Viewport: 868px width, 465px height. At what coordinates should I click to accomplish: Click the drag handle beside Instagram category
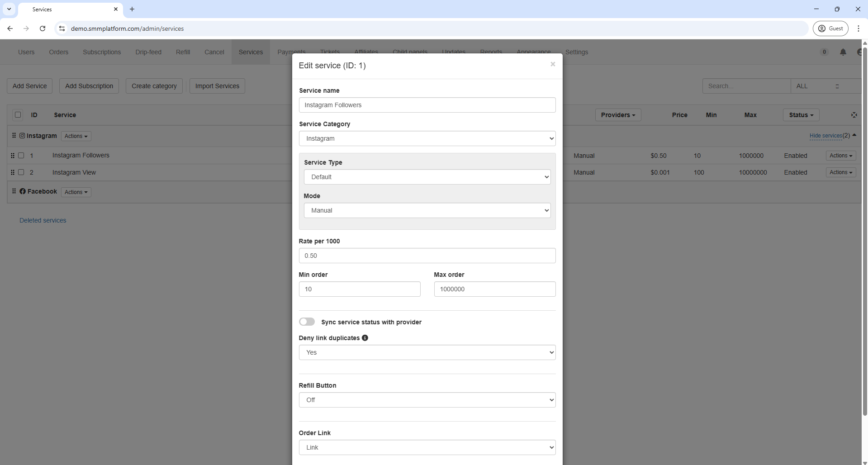coord(14,136)
